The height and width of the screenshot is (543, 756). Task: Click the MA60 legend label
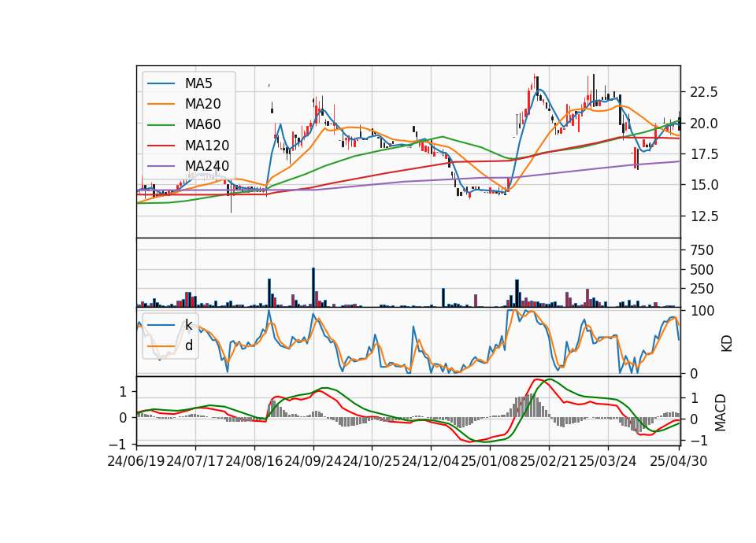(x=203, y=125)
